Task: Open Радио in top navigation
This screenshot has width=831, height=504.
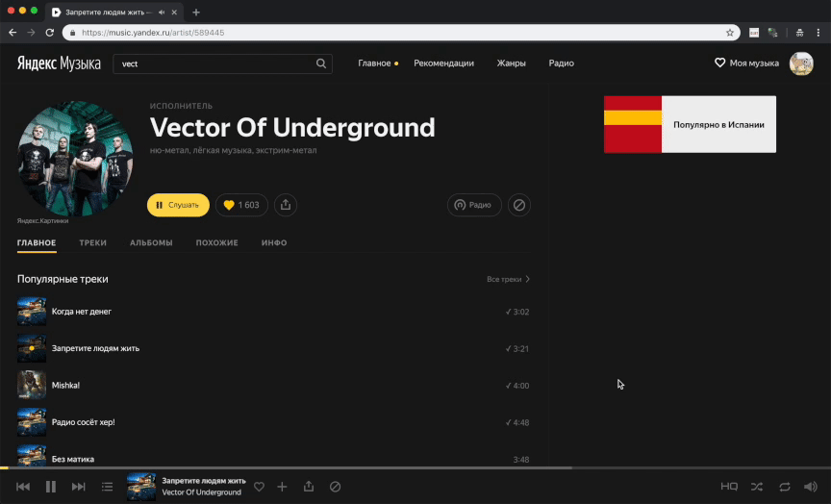Action: 562,63
